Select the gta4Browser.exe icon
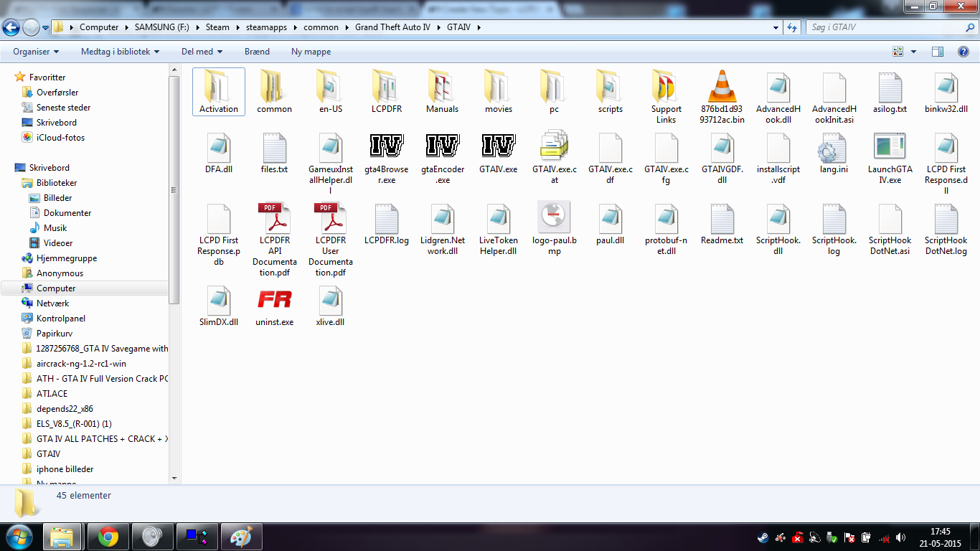This screenshot has width=980, height=551. tap(387, 146)
